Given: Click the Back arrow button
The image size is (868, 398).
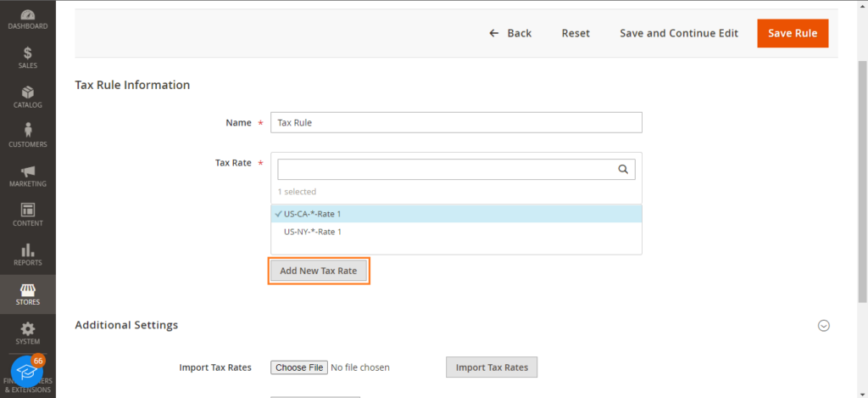Looking at the screenshot, I should click(x=509, y=33).
